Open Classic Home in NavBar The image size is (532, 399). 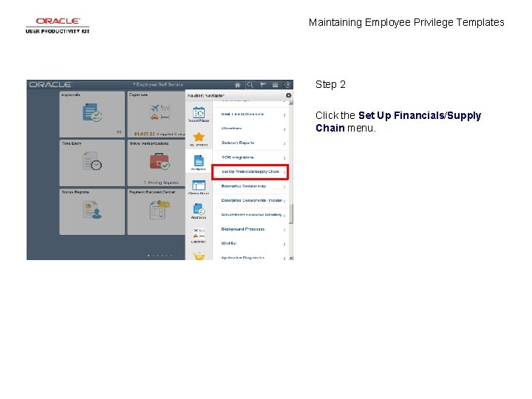pyautogui.click(x=199, y=187)
